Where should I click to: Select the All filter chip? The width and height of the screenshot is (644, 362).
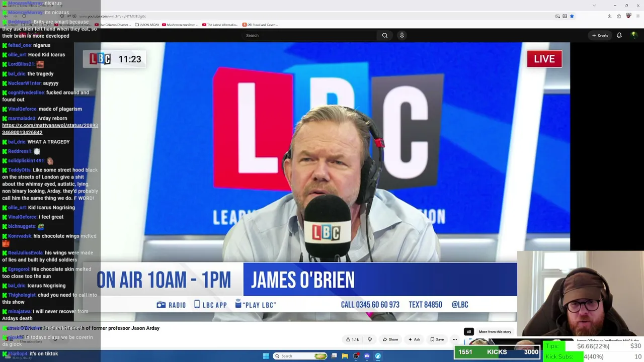point(468,332)
